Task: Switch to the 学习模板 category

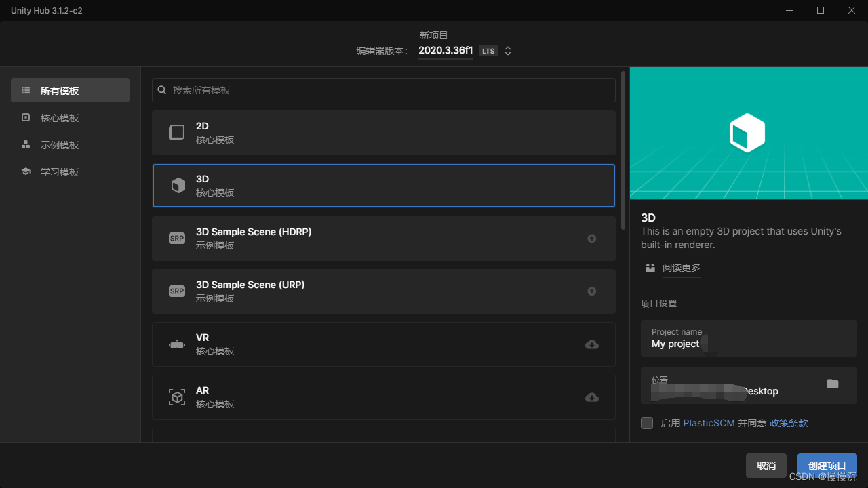Action: click(70, 171)
